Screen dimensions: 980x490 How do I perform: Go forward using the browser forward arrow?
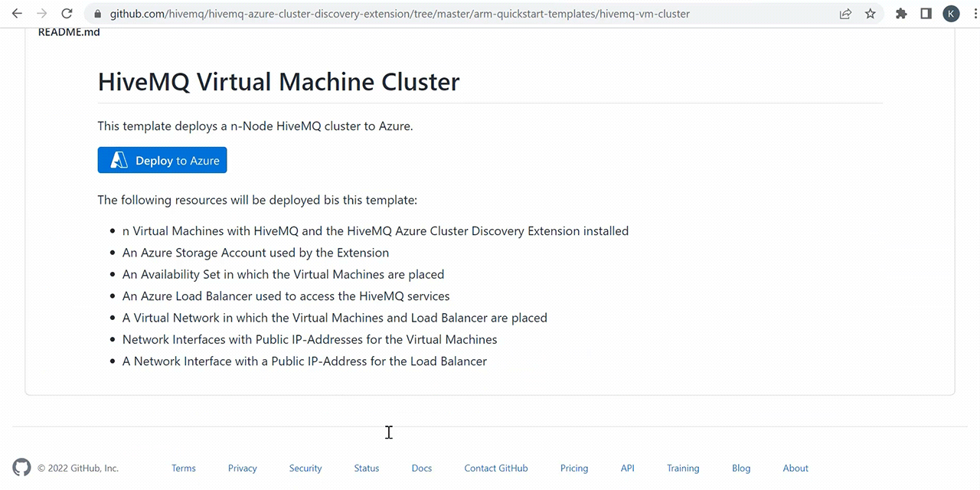(x=41, y=14)
